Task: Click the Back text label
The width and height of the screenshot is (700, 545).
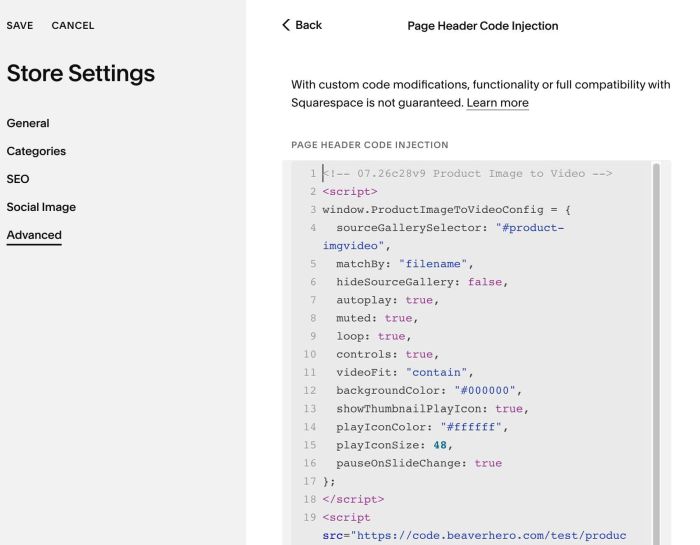Action: [308, 25]
